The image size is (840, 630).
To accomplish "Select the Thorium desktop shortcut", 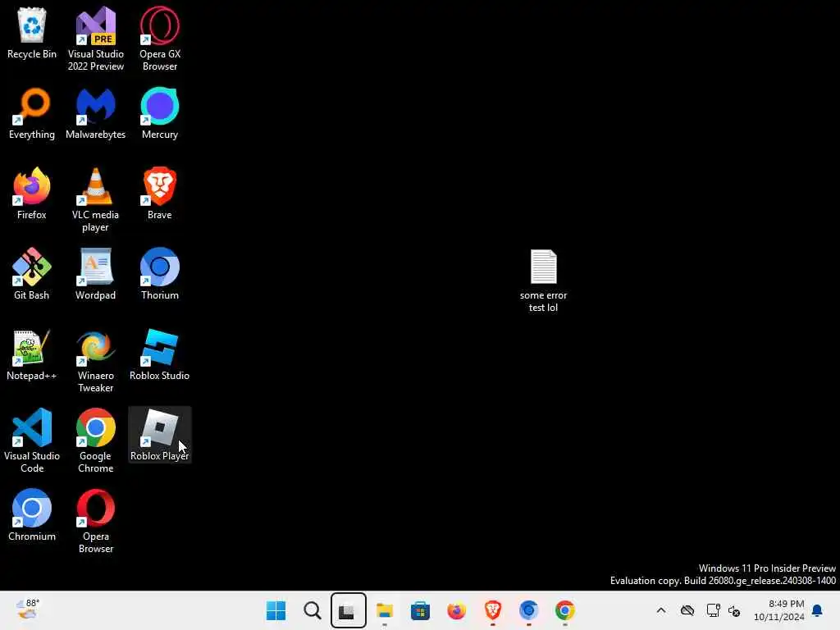I will pos(160,274).
